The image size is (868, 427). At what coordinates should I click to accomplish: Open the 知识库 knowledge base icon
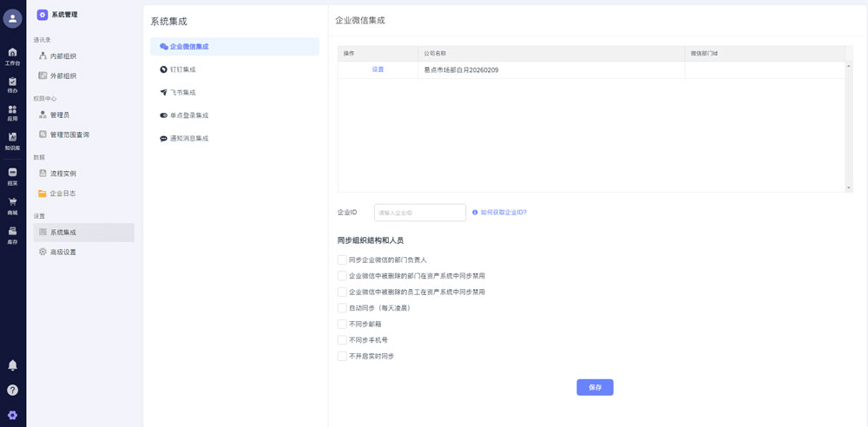[x=12, y=141]
